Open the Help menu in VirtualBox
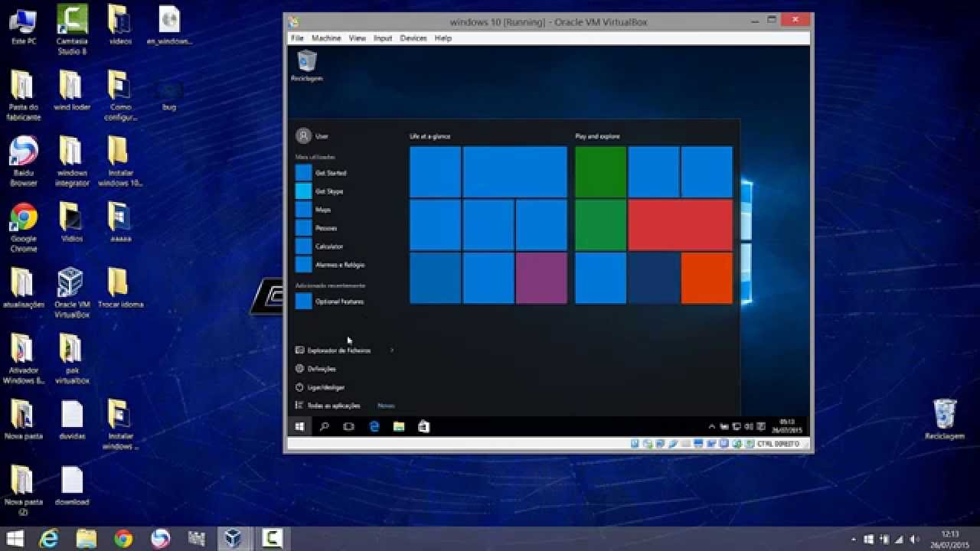Screen dimensions: 980x551 (x=443, y=37)
